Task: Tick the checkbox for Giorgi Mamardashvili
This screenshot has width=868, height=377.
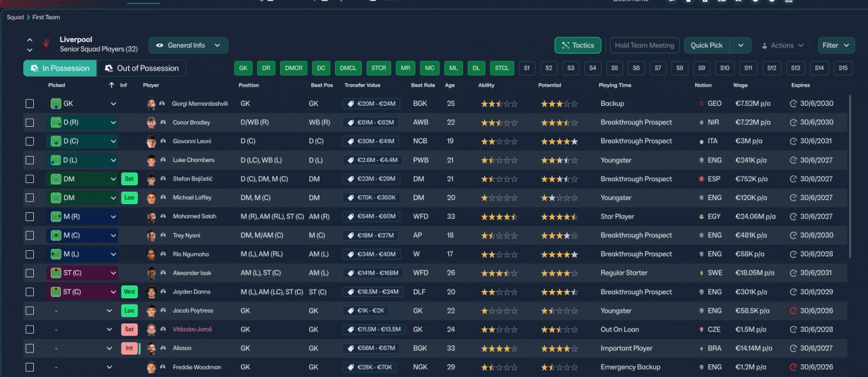Action: pyautogui.click(x=29, y=104)
